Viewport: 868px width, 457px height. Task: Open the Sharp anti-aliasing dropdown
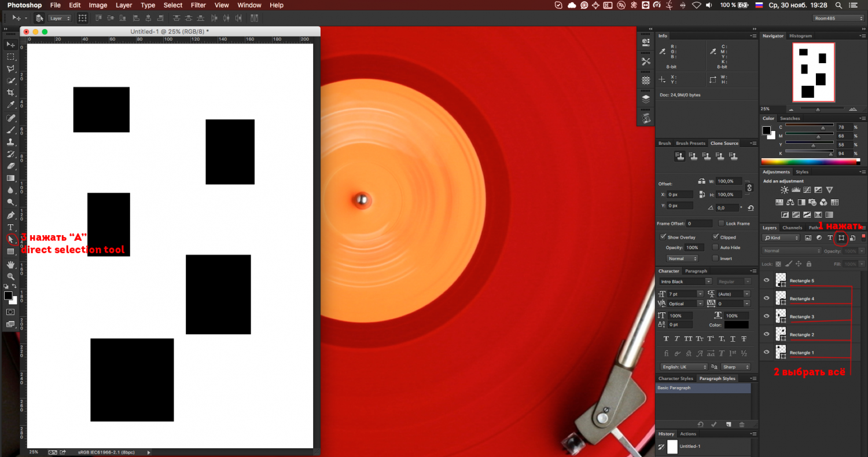pos(735,367)
